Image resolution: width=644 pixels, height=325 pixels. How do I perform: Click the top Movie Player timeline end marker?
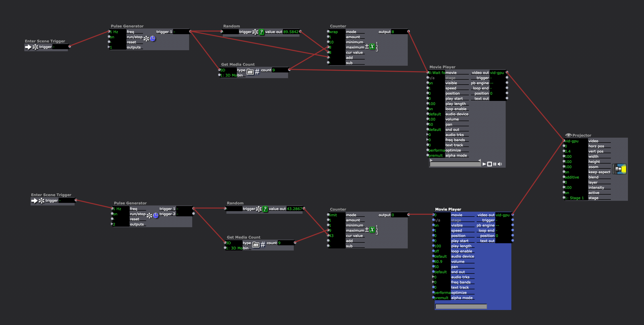tap(480, 160)
